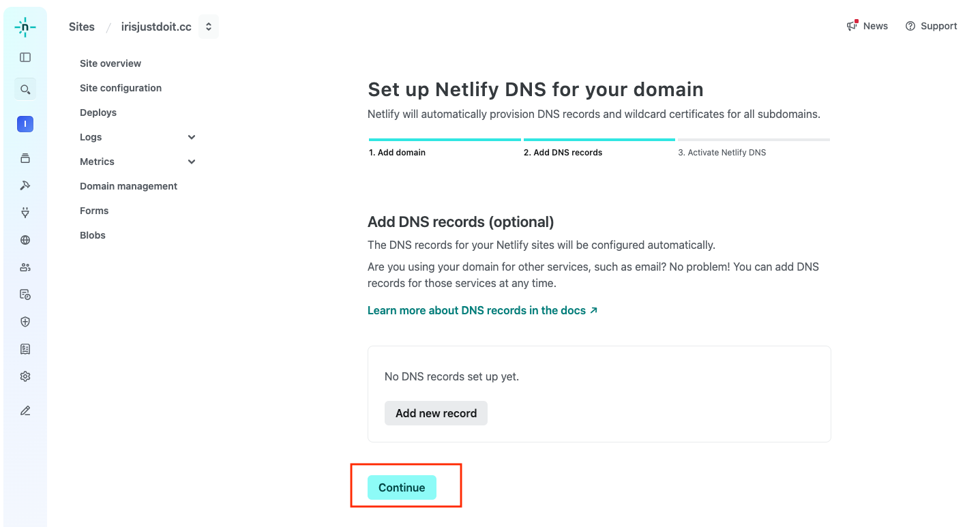This screenshot has height=527, width=980.
Task: Open the globe Domains icon
Action: click(x=25, y=240)
